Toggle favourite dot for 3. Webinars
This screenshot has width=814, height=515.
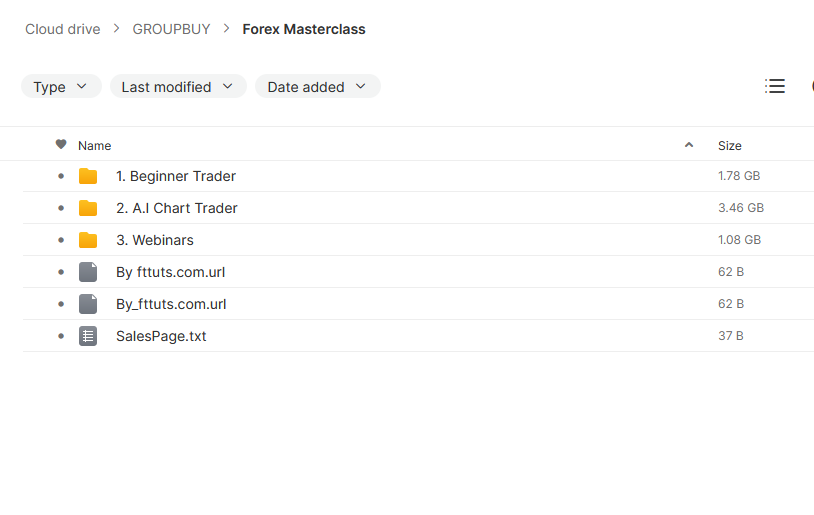[x=61, y=240]
